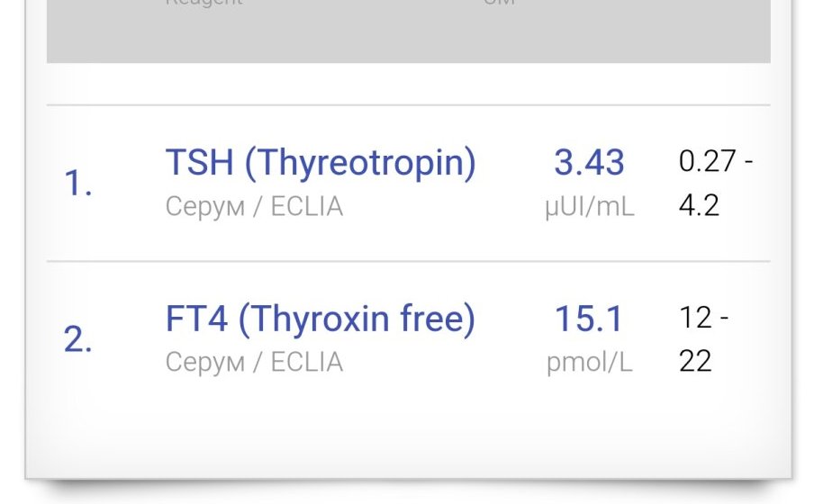
Task: Select row number 1.
Action: (x=77, y=184)
